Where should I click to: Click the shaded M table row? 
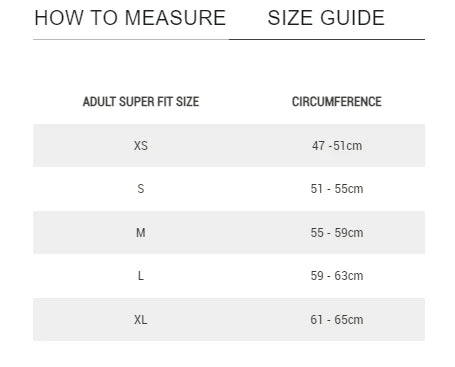click(229, 232)
